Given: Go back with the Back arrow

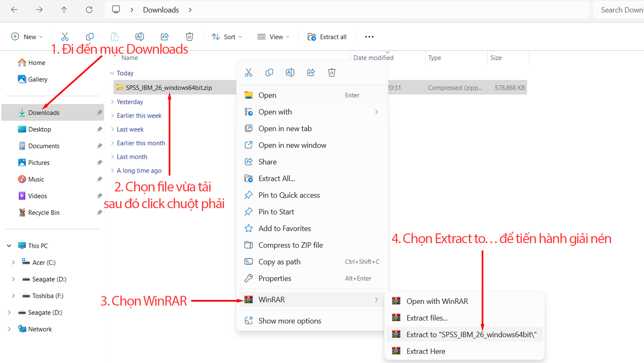Looking at the screenshot, I should coord(14,10).
